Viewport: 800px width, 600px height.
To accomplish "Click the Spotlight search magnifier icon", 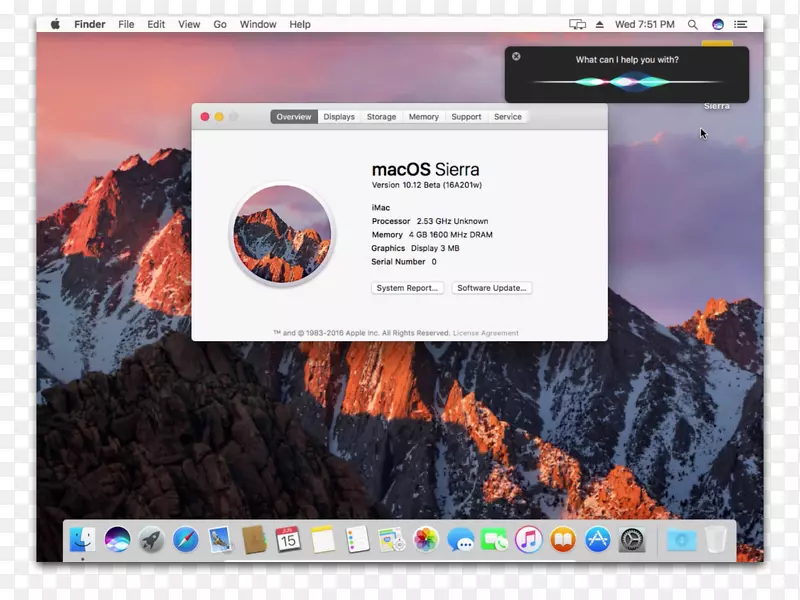I will tap(693, 24).
